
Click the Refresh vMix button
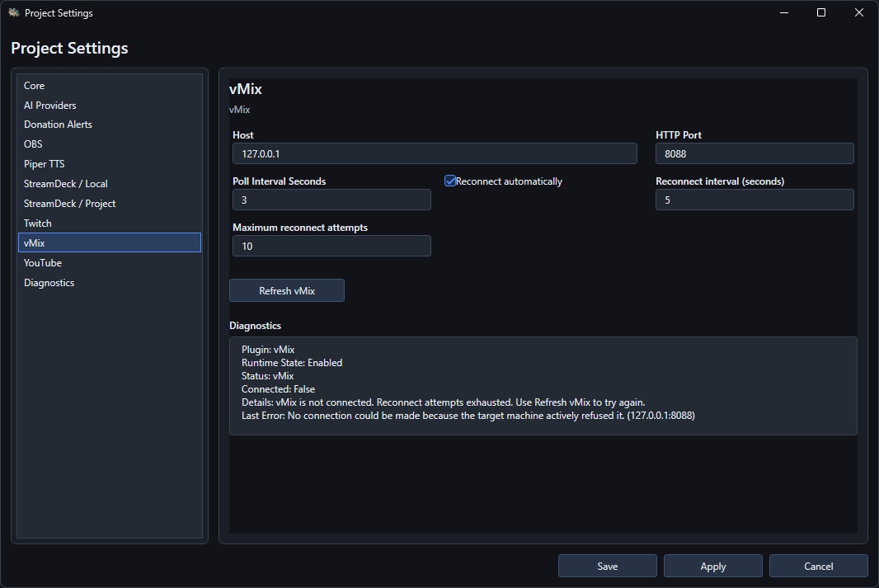click(287, 290)
